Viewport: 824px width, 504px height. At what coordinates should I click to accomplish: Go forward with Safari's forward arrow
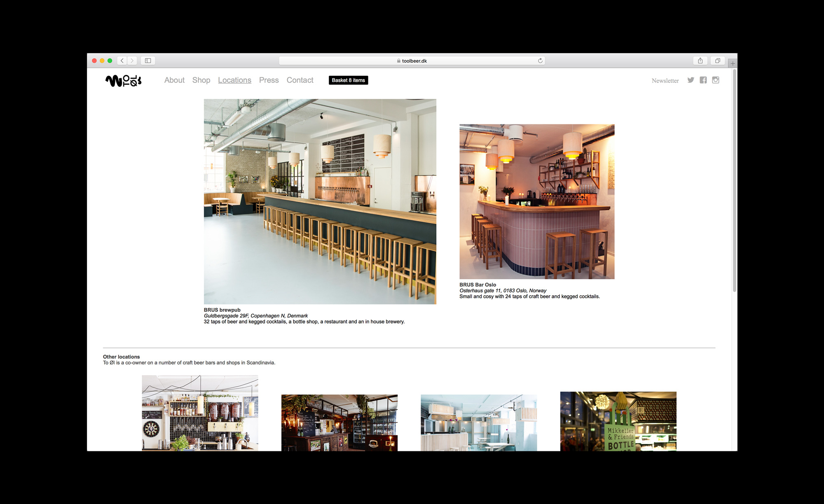coord(132,61)
